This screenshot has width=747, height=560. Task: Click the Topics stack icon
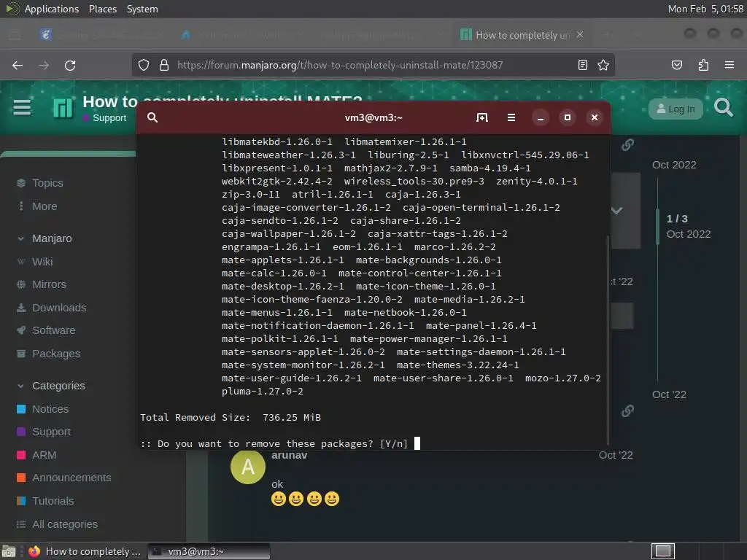(x=21, y=183)
